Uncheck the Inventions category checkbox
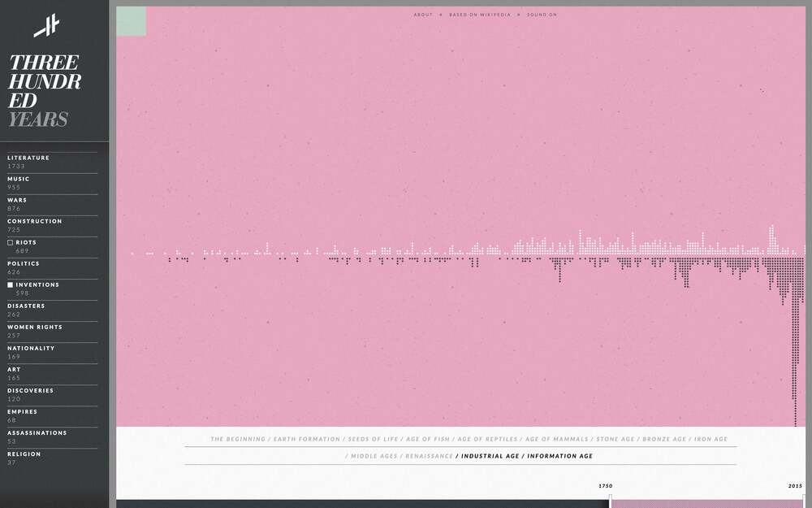812x508 pixels. pos(11,284)
